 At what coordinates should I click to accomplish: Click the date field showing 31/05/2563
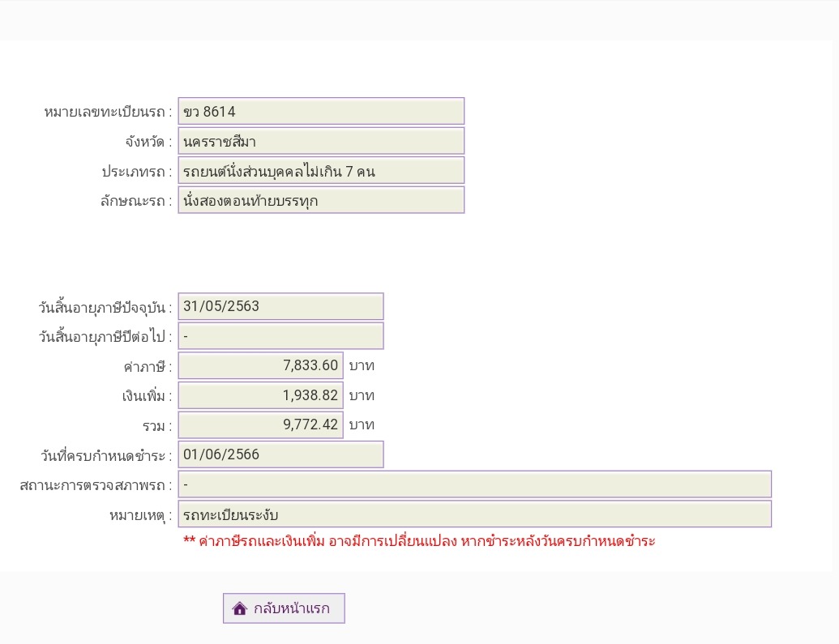(x=281, y=306)
